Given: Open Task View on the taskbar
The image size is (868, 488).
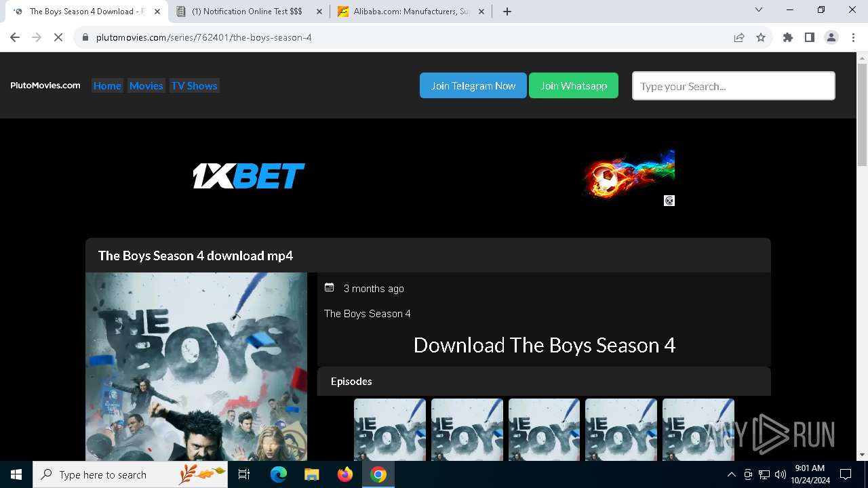Looking at the screenshot, I should coord(244,474).
